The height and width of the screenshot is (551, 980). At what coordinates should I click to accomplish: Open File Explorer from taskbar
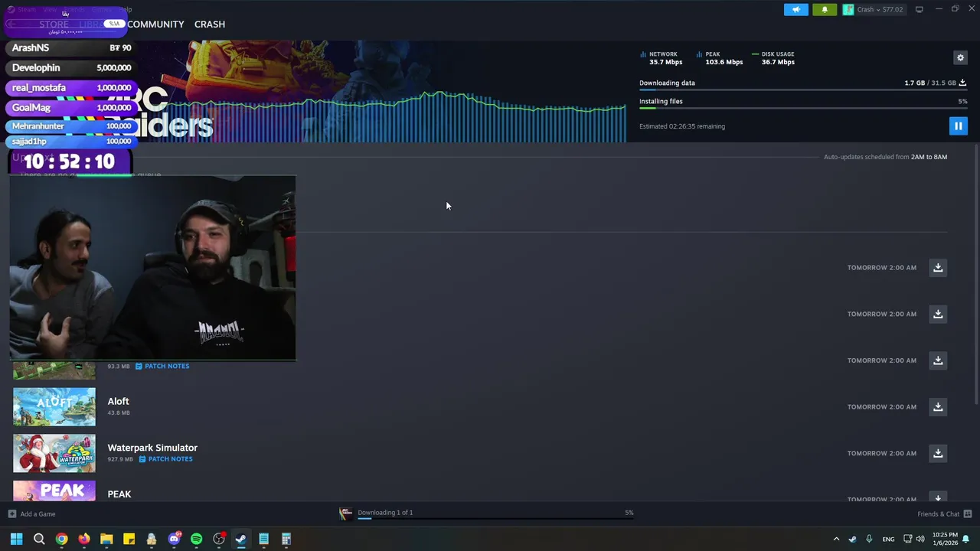[x=106, y=540]
